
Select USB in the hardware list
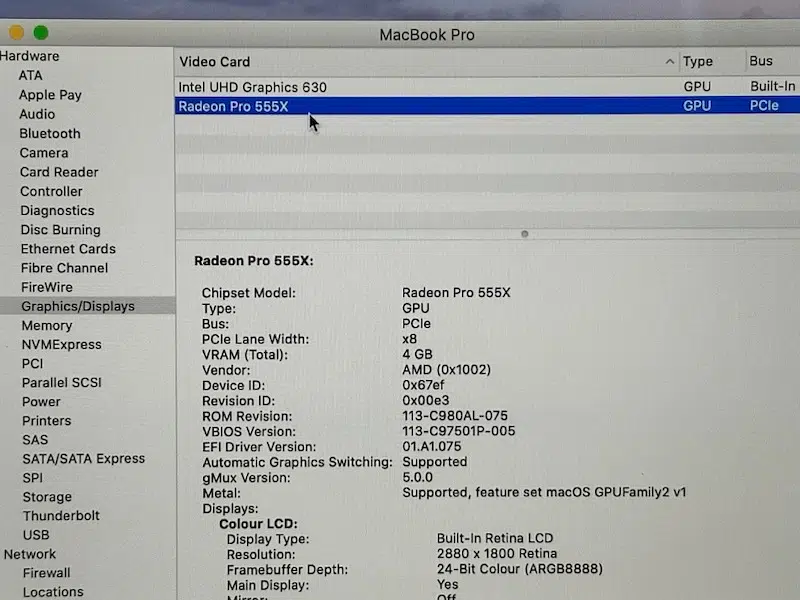coord(36,535)
